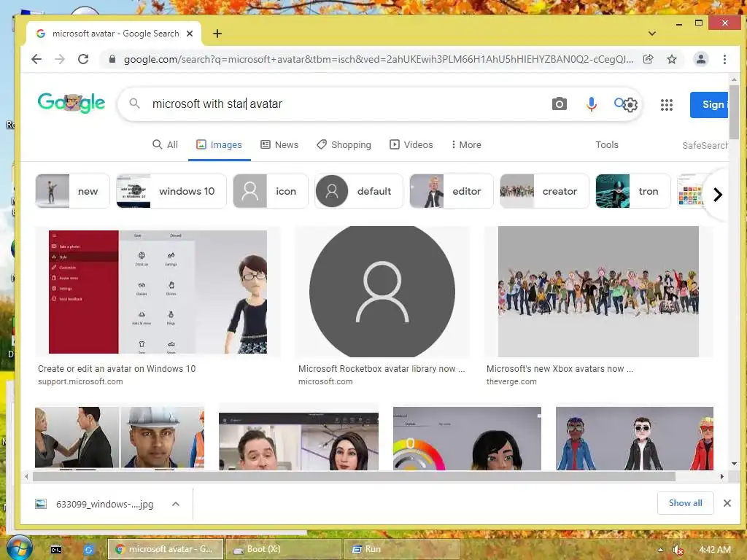Open the video call avatar image
747x560 pixels.
pyautogui.click(x=298, y=440)
